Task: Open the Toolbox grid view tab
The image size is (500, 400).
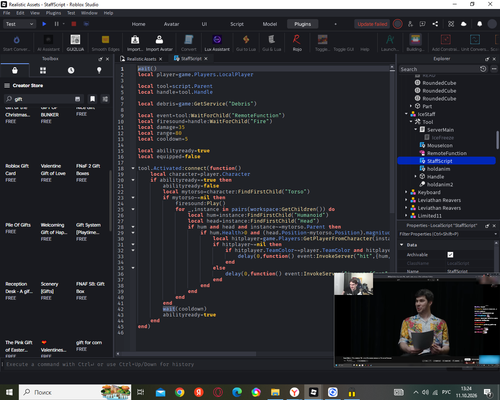Action: click(x=43, y=70)
